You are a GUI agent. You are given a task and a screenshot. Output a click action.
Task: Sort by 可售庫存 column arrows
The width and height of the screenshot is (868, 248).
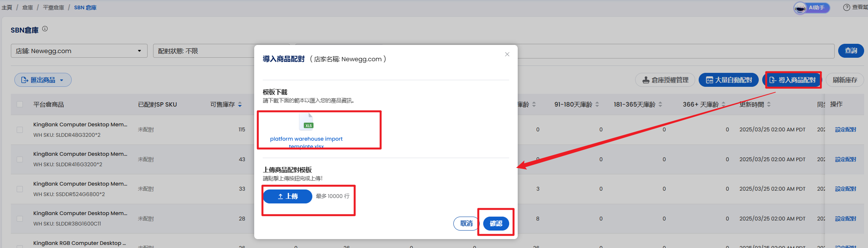240,105
